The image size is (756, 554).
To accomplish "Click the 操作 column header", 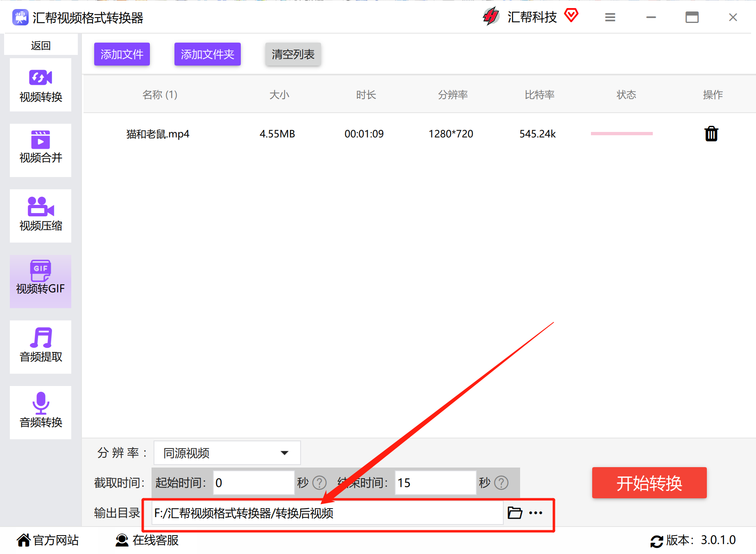I will [713, 95].
